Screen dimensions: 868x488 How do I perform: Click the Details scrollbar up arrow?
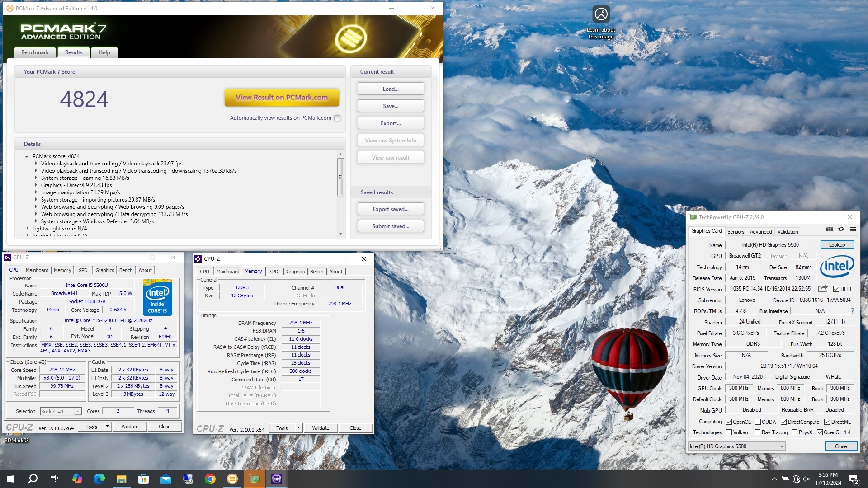pos(340,154)
